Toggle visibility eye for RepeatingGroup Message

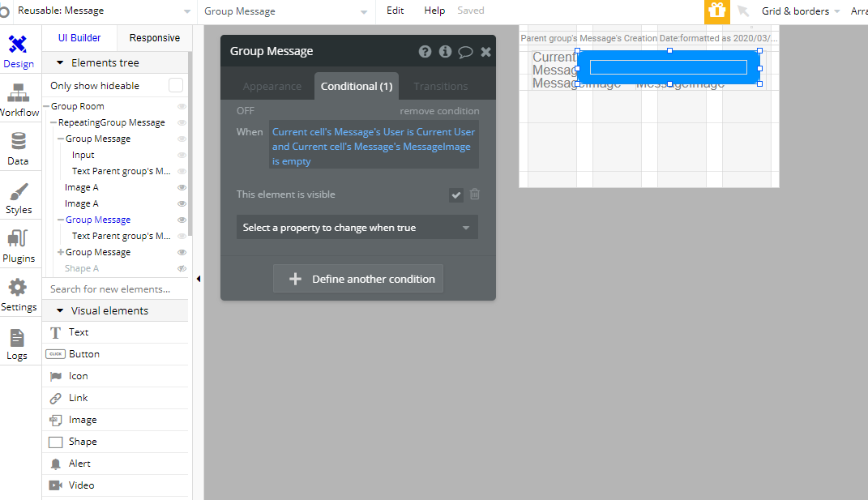182,122
